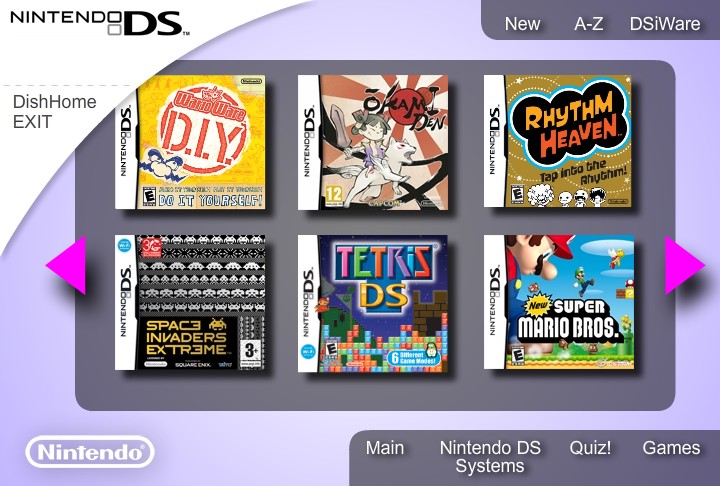
Task: Open the Games section
Action: point(671,448)
